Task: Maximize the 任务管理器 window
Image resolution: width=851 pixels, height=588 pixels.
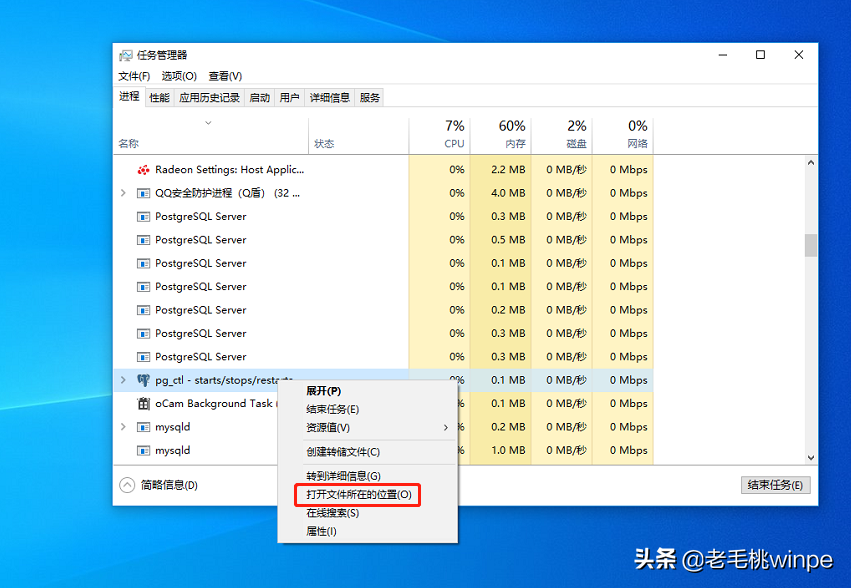Action: click(760, 55)
